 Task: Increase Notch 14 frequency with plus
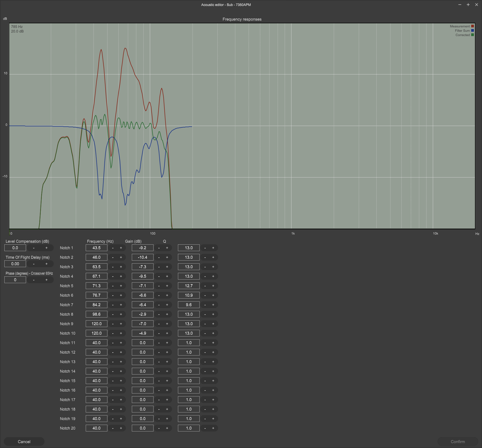[x=121, y=371]
